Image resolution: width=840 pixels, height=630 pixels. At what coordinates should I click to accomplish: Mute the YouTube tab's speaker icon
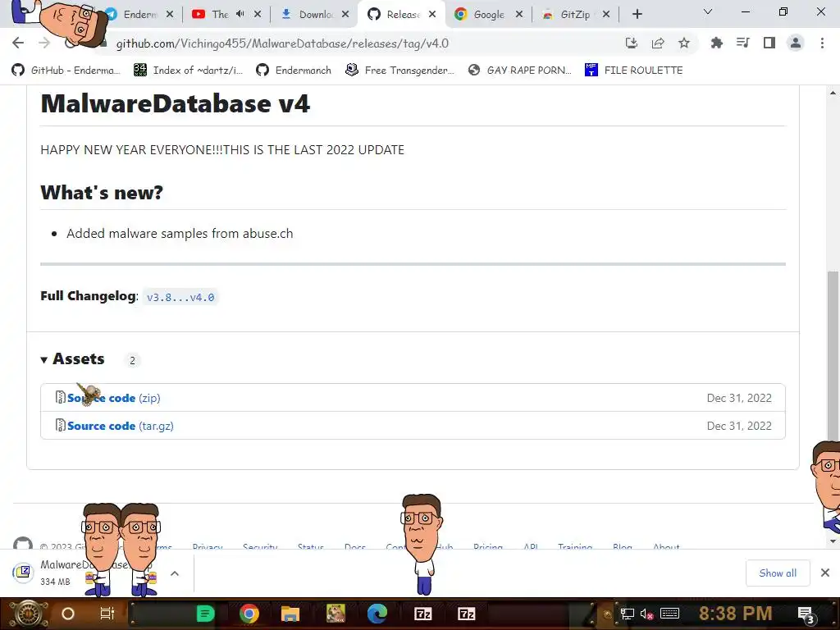click(240, 14)
